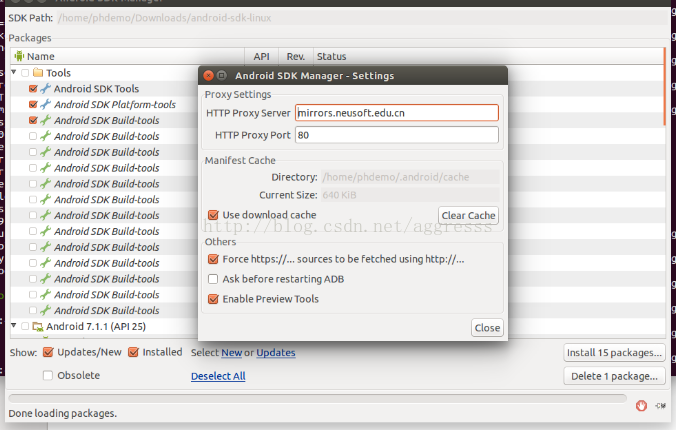
Task: Click the API column header
Action: tap(261, 56)
